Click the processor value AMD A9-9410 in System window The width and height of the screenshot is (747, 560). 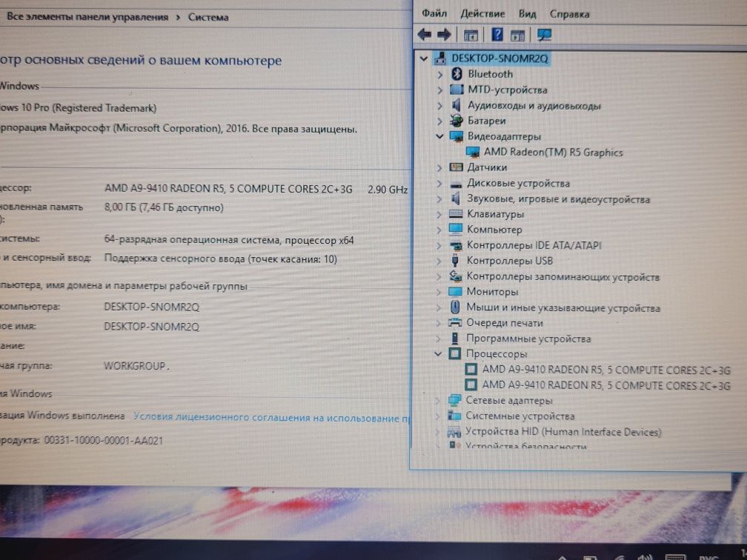[x=228, y=189]
